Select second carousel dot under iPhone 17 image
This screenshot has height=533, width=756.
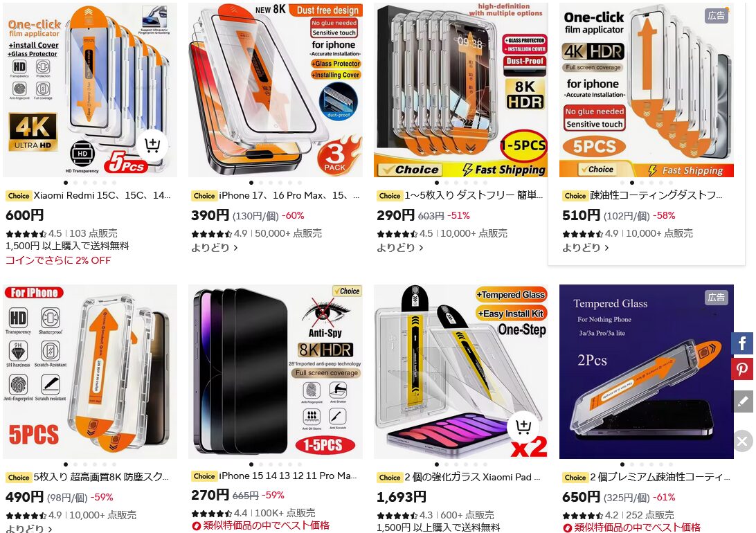(261, 183)
